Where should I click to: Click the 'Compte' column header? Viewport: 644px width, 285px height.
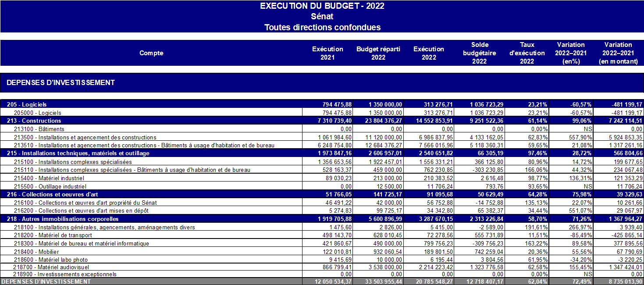(x=151, y=53)
